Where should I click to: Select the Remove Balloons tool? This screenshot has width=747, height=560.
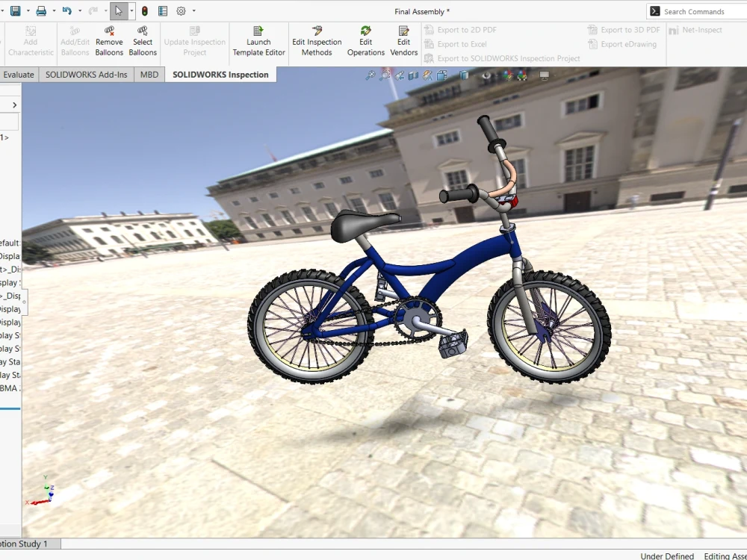(x=109, y=41)
